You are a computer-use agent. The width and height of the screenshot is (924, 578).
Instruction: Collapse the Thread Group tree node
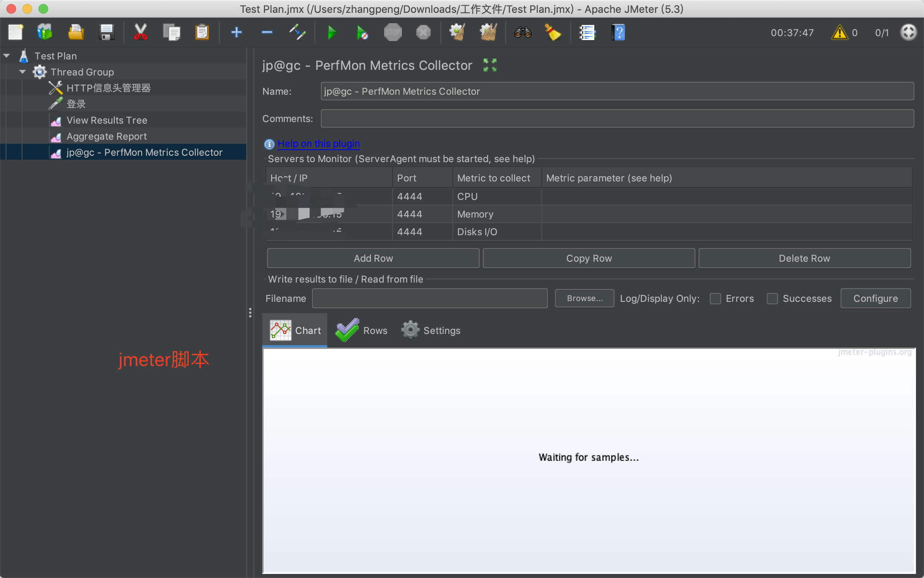coord(23,72)
